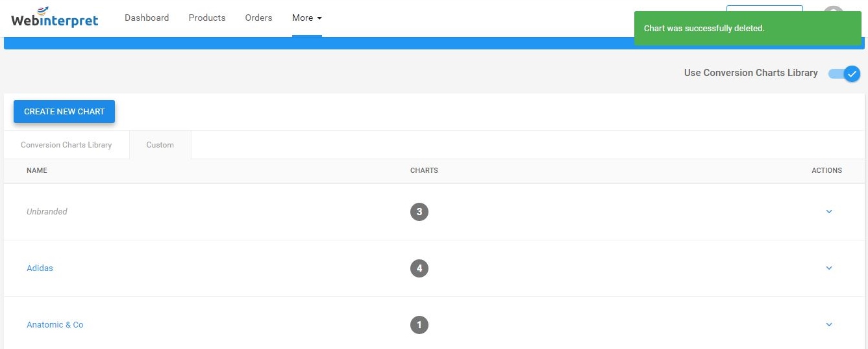This screenshot has width=868, height=349.
Task: Click the Unbranded row name
Action: pos(47,212)
